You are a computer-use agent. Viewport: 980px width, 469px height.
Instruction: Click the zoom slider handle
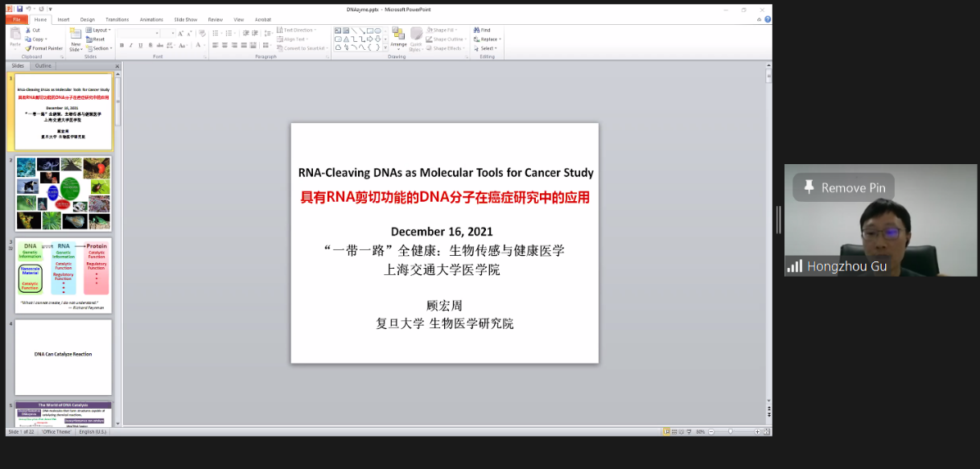coord(731,432)
